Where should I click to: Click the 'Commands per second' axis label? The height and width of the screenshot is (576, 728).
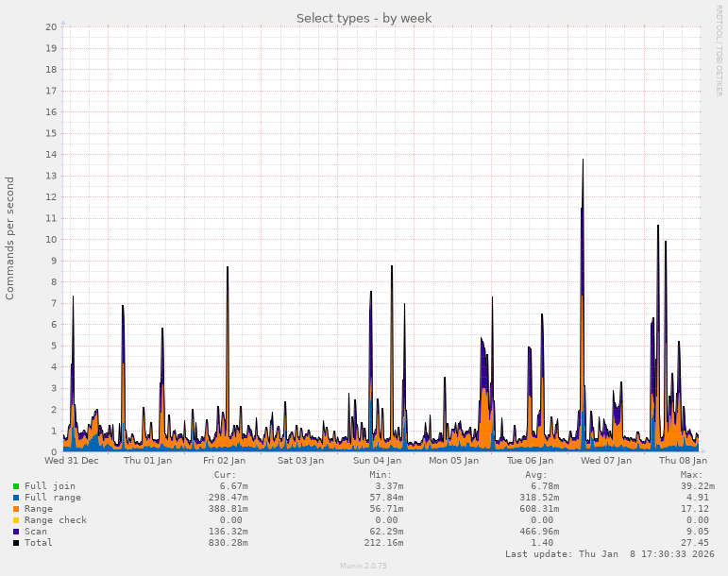tap(10, 238)
